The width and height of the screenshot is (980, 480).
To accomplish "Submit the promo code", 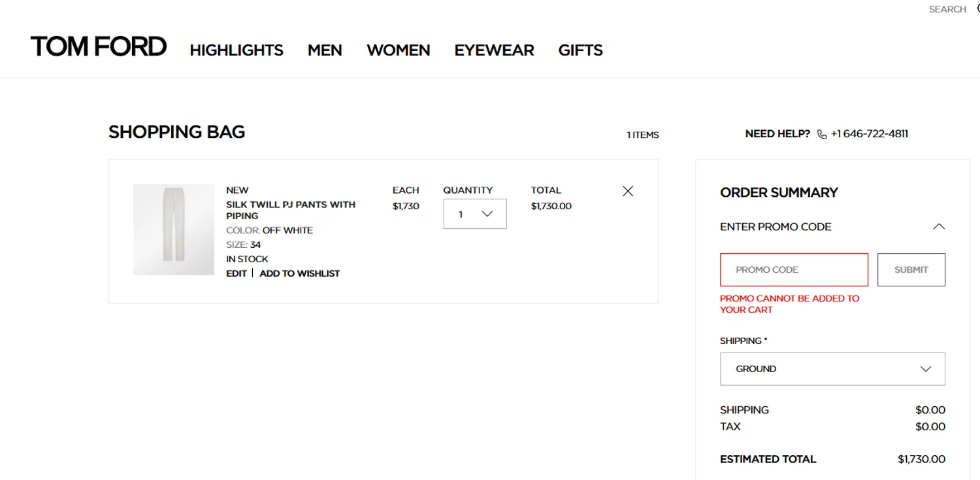I will point(911,269).
